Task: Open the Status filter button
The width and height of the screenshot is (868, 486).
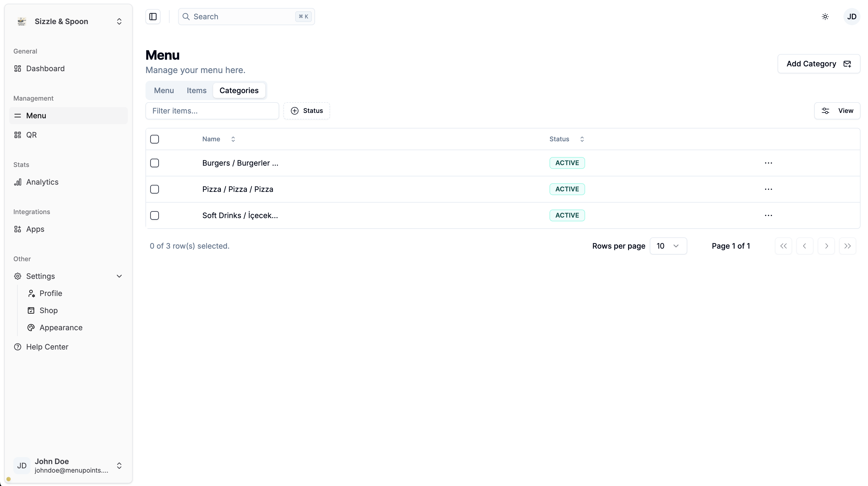Action: pyautogui.click(x=307, y=111)
